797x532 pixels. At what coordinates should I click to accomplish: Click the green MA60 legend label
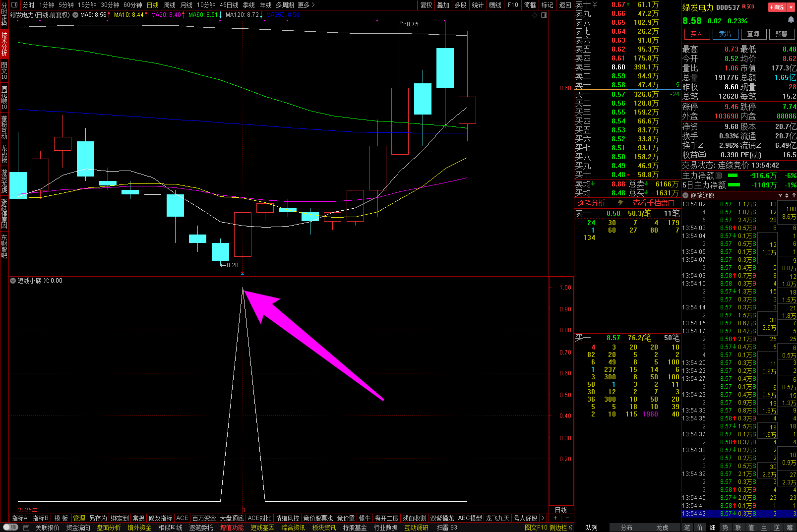point(205,15)
